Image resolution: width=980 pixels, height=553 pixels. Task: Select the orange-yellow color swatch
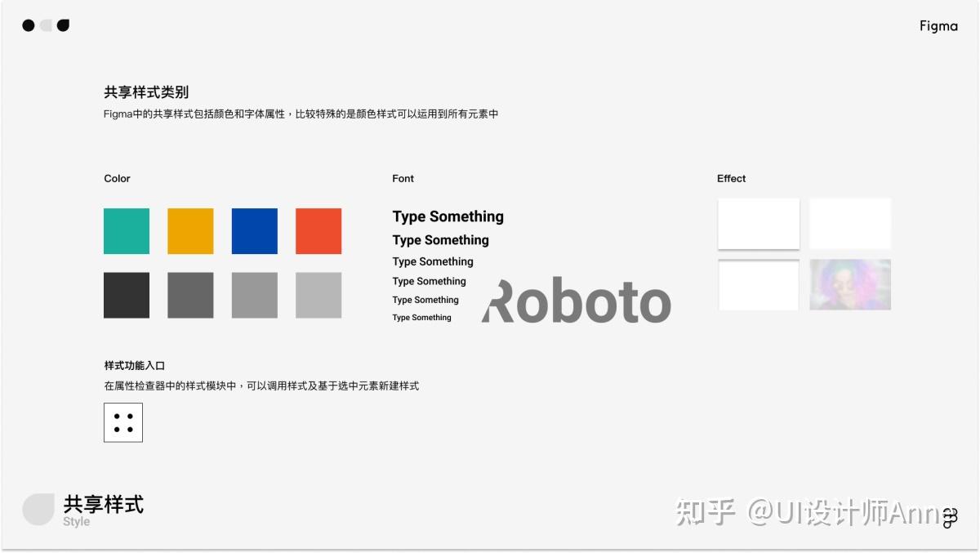(x=189, y=231)
